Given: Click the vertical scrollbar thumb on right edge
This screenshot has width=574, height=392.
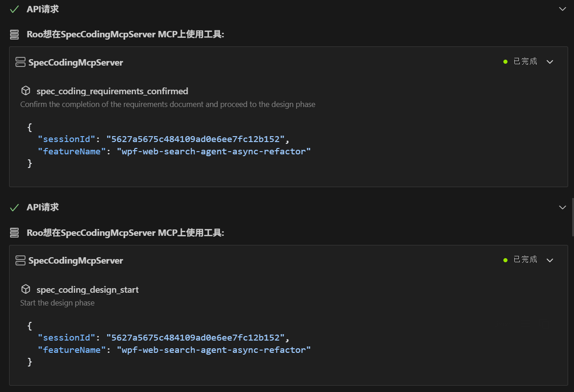Looking at the screenshot, I should [x=573, y=217].
